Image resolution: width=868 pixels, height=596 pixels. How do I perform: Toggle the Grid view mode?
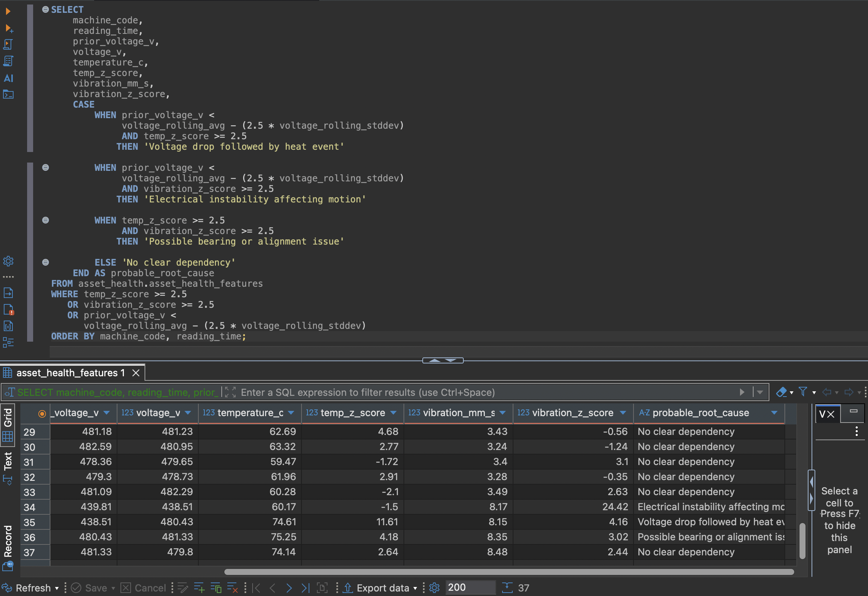[x=8, y=424]
